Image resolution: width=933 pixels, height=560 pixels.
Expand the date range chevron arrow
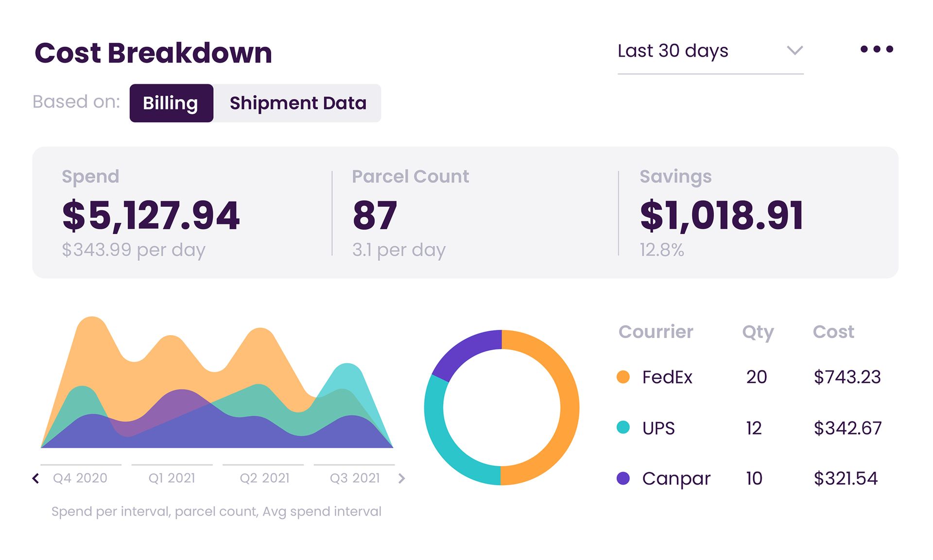tap(794, 51)
